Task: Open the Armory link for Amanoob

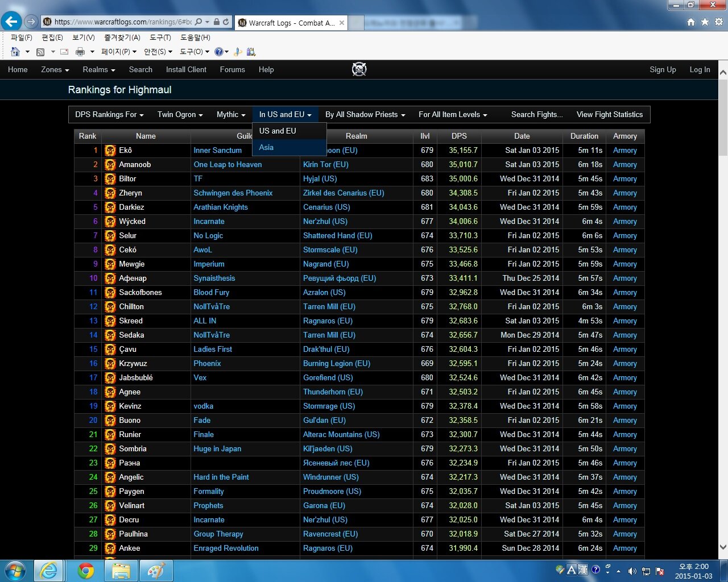Action: pyautogui.click(x=624, y=165)
